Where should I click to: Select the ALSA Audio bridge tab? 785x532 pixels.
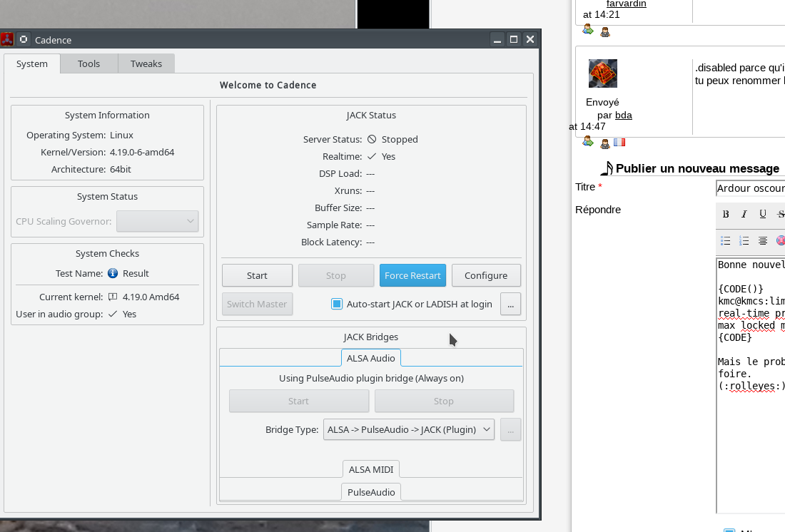tap(371, 358)
